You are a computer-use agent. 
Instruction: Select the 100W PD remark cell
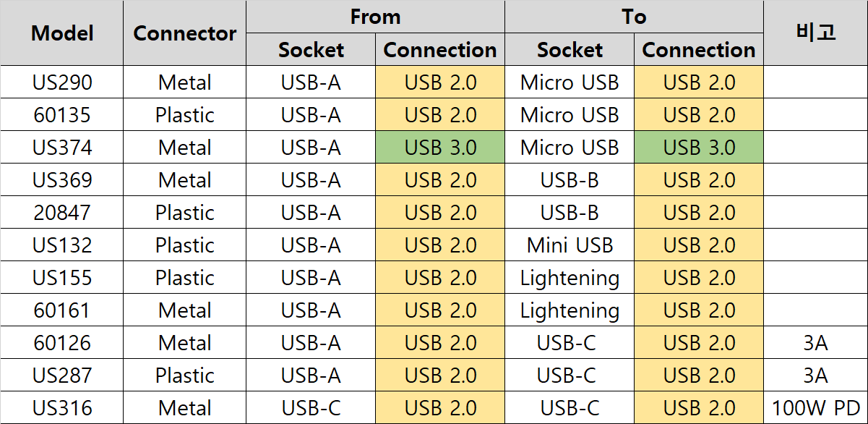815,408
